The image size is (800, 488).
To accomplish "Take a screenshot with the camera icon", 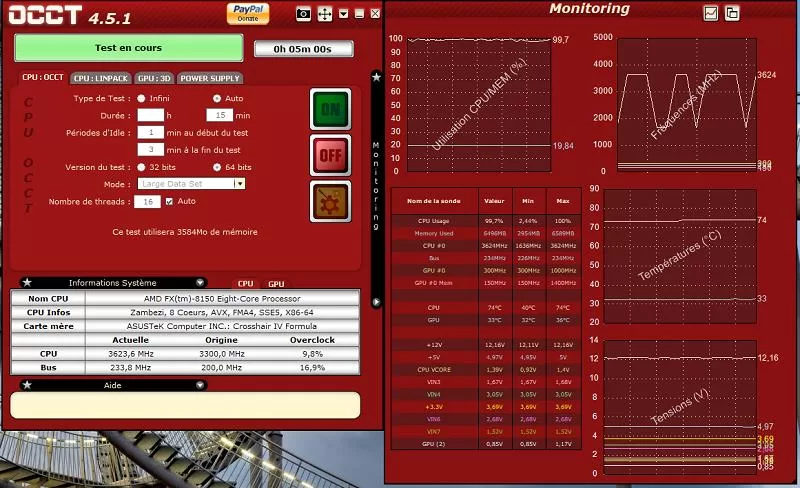I will click(x=304, y=14).
